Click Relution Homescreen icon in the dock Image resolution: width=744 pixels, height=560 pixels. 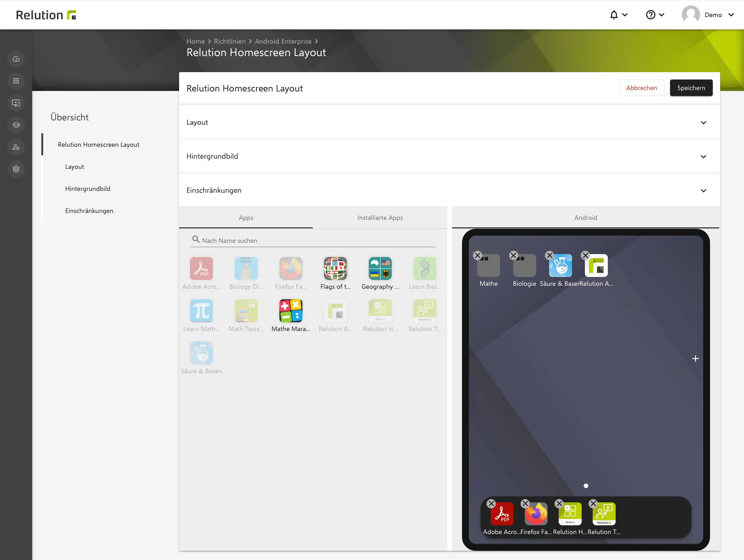570,514
